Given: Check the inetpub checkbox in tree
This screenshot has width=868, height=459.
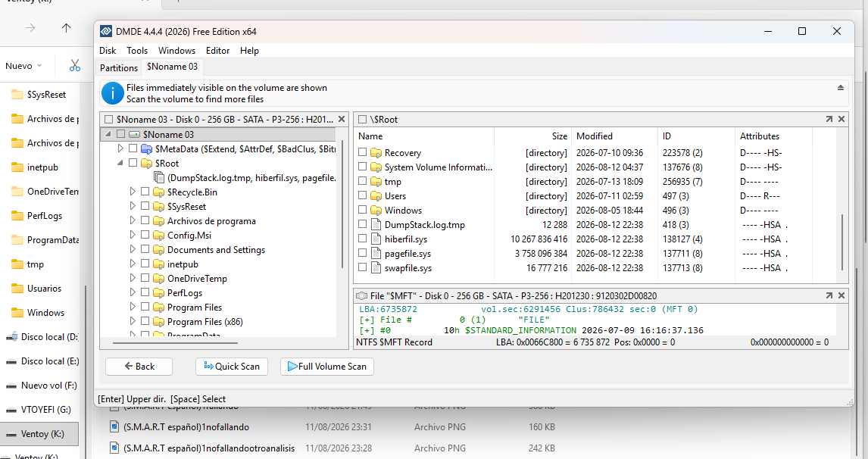Looking at the screenshot, I should [x=145, y=264].
